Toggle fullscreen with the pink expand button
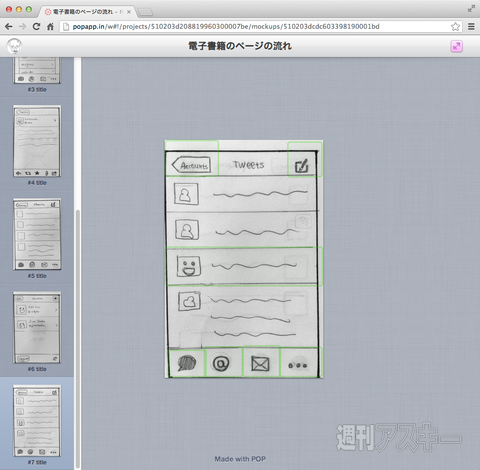Viewport: 480px width, 470px height. (x=457, y=46)
